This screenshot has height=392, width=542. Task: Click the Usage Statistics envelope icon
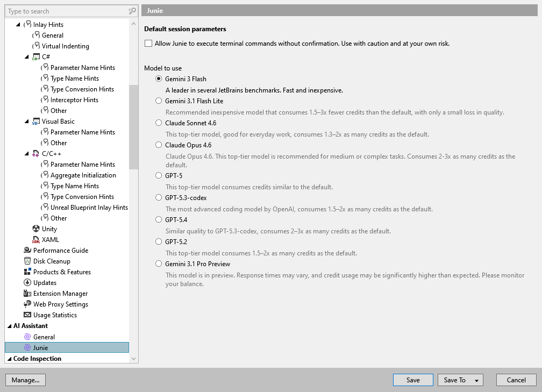(27, 315)
